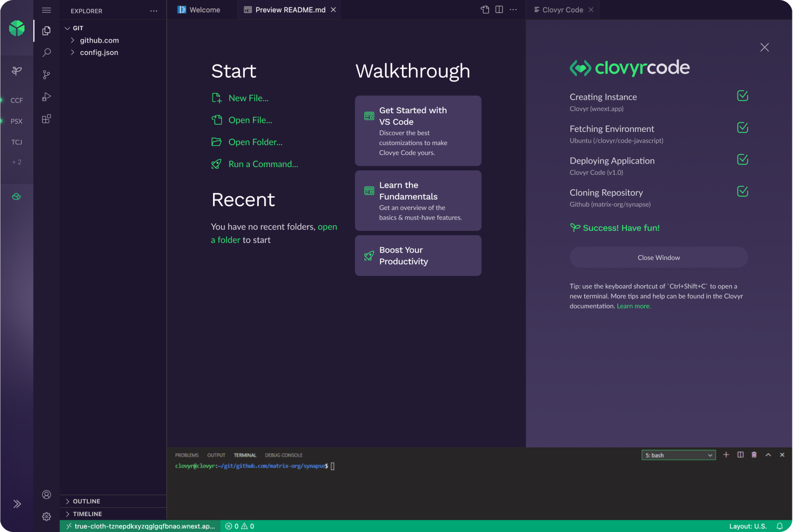The width and height of the screenshot is (793, 532).
Task: Open the 5: bash terminal dropdown
Action: coord(678,455)
